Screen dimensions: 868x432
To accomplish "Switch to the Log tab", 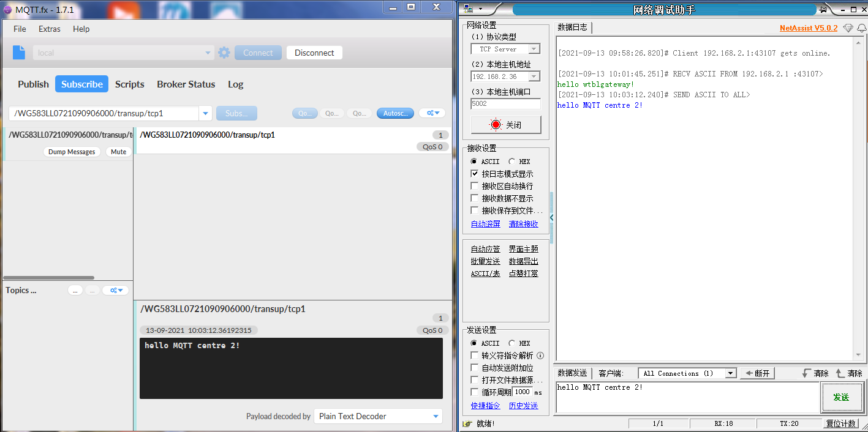I will tap(236, 84).
